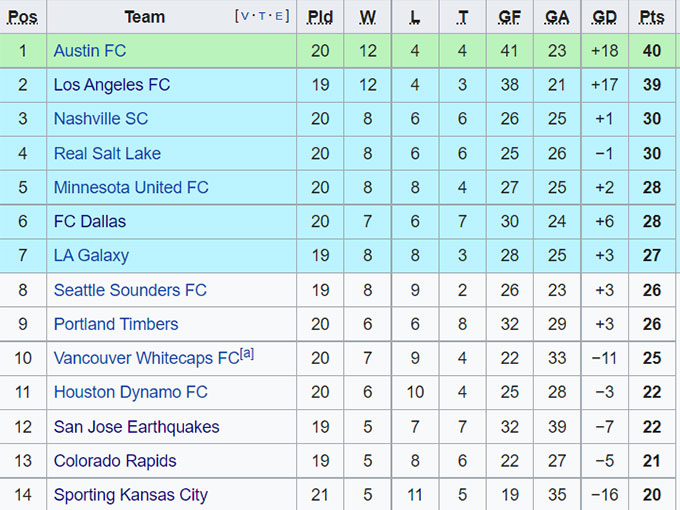Click the T (talk) template link
This screenshot has height=510, width=680.
[x=263, y=16]
